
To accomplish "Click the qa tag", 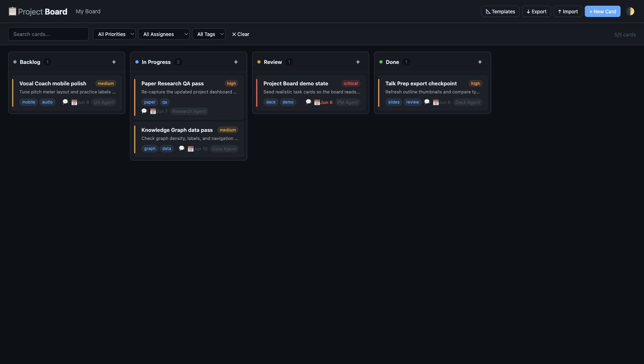I will click(x=165, y=102).
